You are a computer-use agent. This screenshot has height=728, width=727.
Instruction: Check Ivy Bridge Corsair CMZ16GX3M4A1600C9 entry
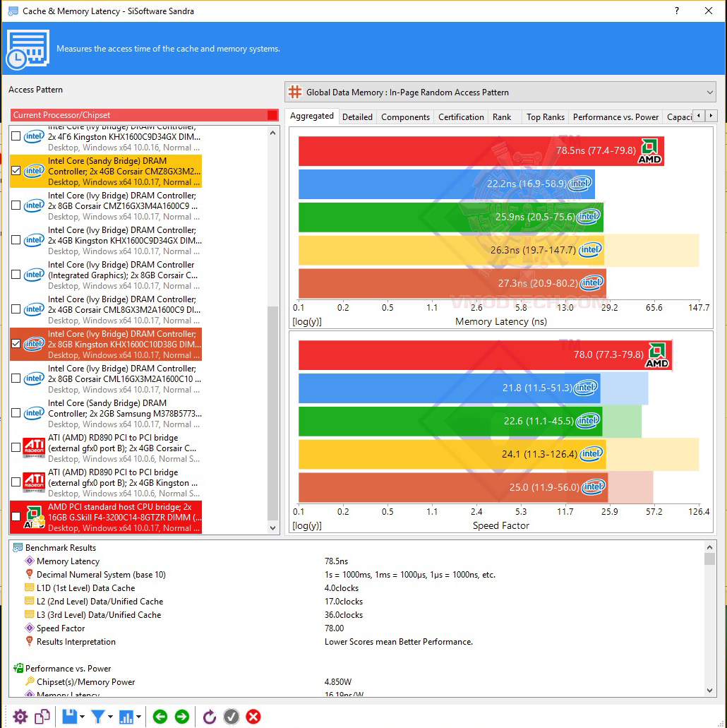16,205
